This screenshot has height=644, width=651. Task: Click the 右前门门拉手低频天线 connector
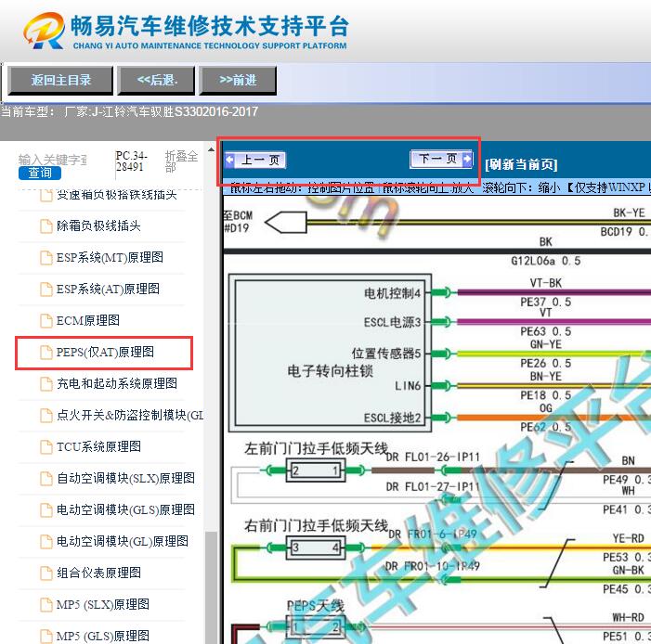pos(316,547)
